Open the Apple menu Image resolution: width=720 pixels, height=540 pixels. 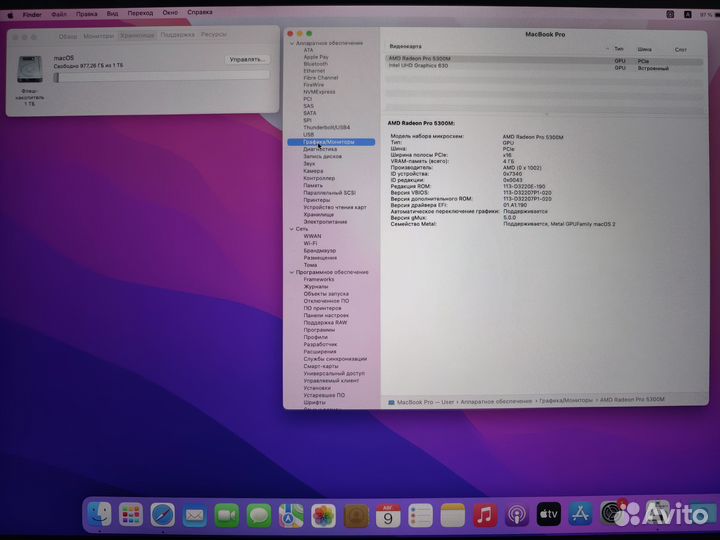(x=10, y=15)
